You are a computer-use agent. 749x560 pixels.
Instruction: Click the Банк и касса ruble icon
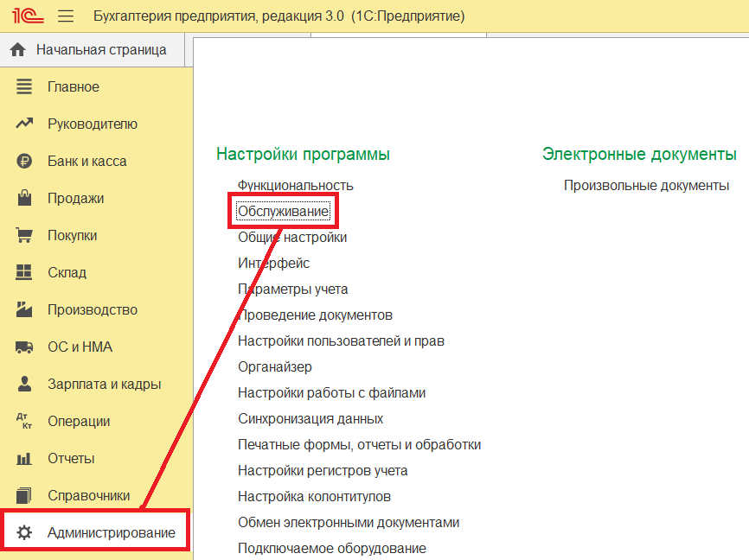click(24, 161)
